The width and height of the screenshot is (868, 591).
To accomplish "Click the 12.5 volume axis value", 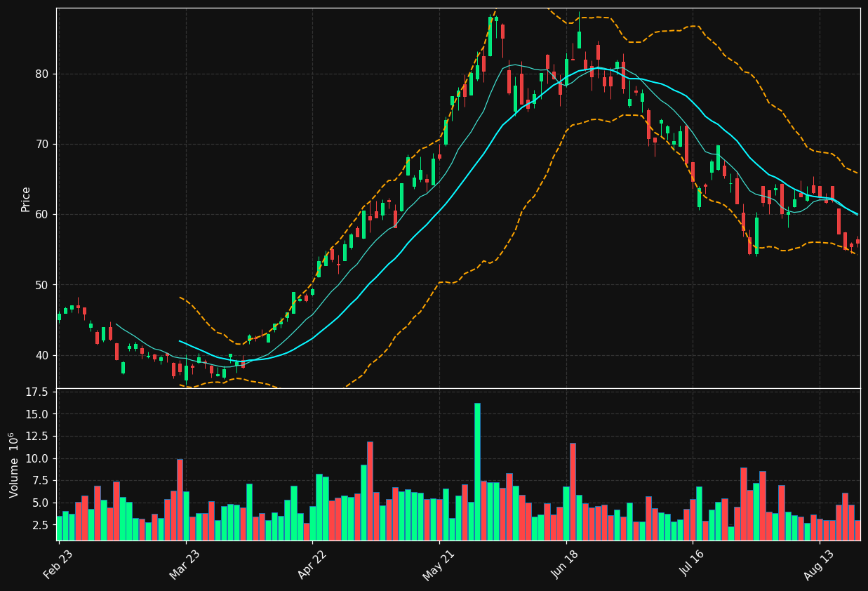I will (37, 436).
